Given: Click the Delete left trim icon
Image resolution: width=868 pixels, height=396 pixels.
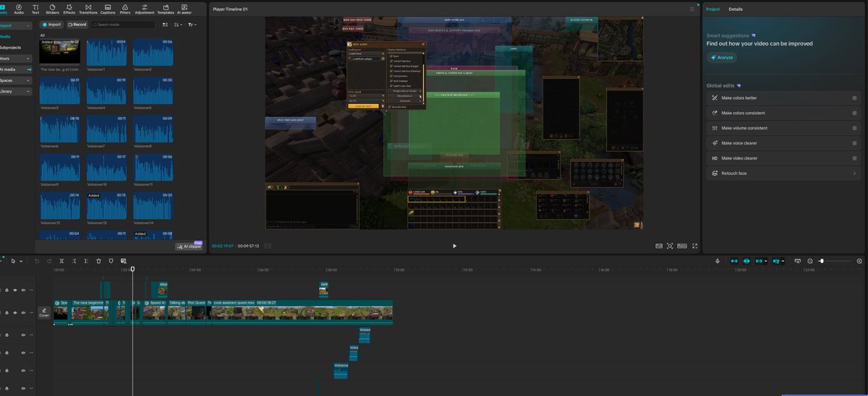Looking at the screenshot, I should pos(75,261).
